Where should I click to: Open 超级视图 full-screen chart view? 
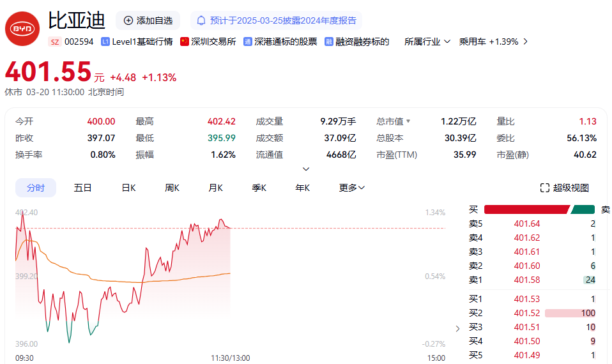pyautogui.click(x=565, y=188)
